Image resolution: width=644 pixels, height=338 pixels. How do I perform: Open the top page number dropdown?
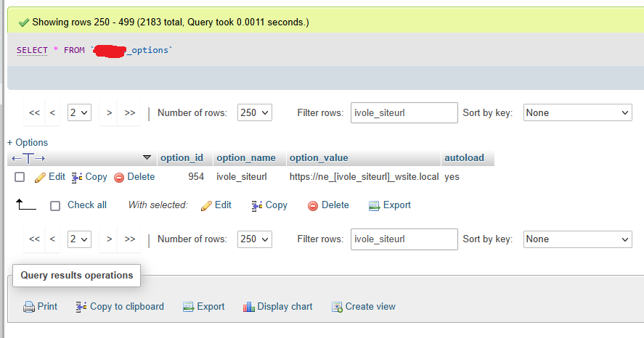click(79, 113)
